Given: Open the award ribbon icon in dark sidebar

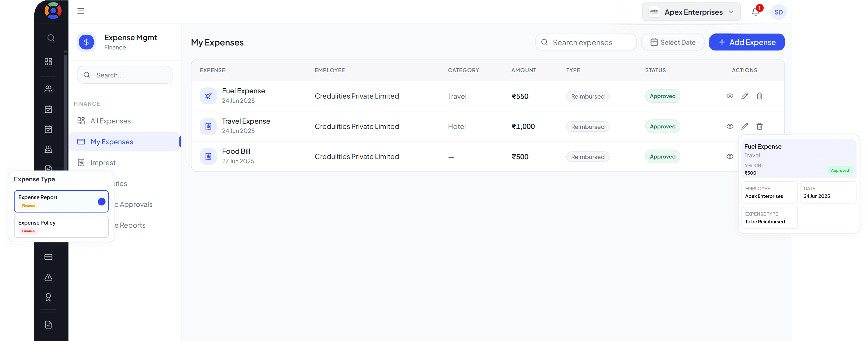Looking at the screenshot, I should pos(48,297).
